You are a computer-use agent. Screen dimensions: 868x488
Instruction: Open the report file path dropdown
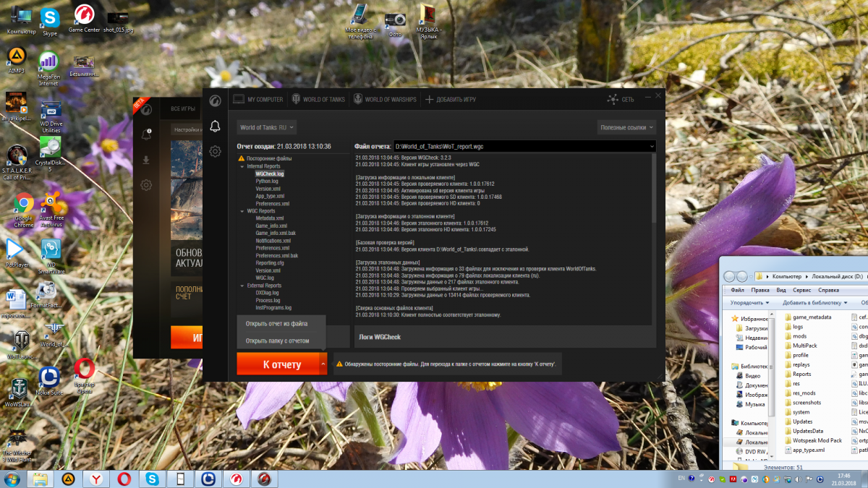(x=652, y=147)
